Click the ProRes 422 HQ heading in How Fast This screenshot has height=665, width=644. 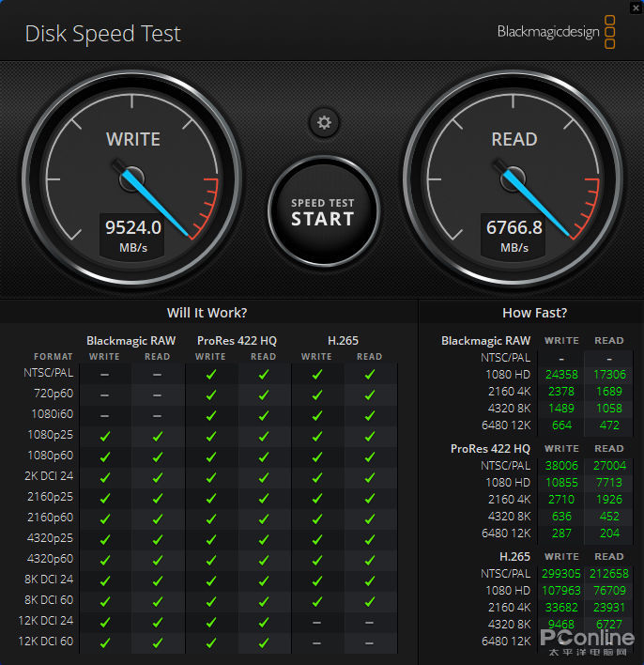click(490, 449)
